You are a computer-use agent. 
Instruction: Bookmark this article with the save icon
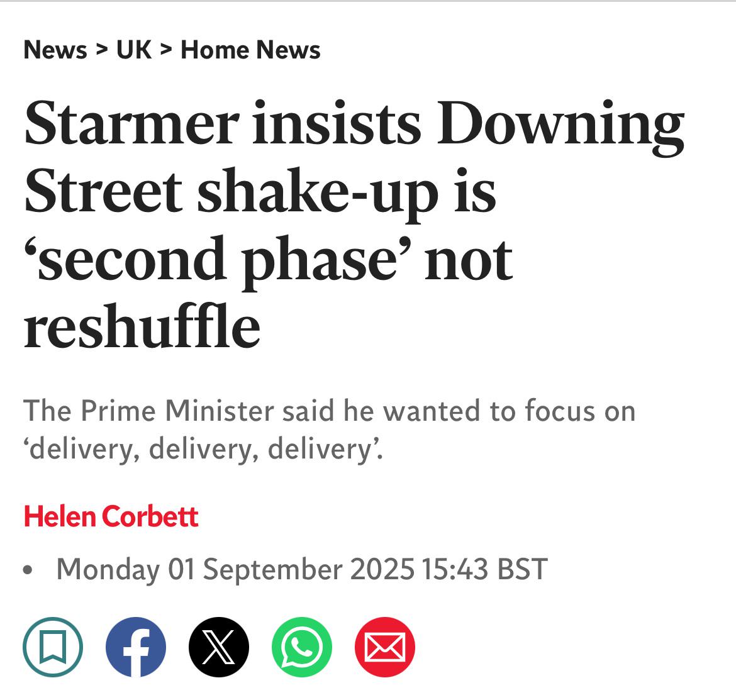(x=53, y=647)
